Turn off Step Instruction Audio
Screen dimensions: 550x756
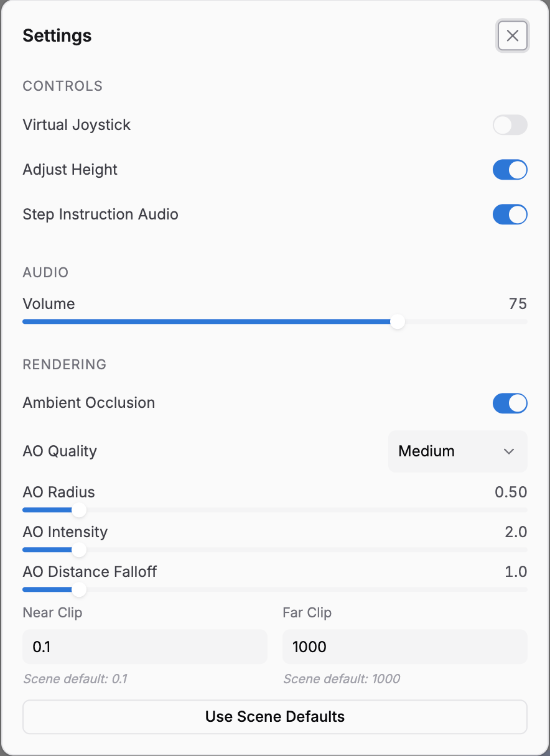click(x=510, y=214)
